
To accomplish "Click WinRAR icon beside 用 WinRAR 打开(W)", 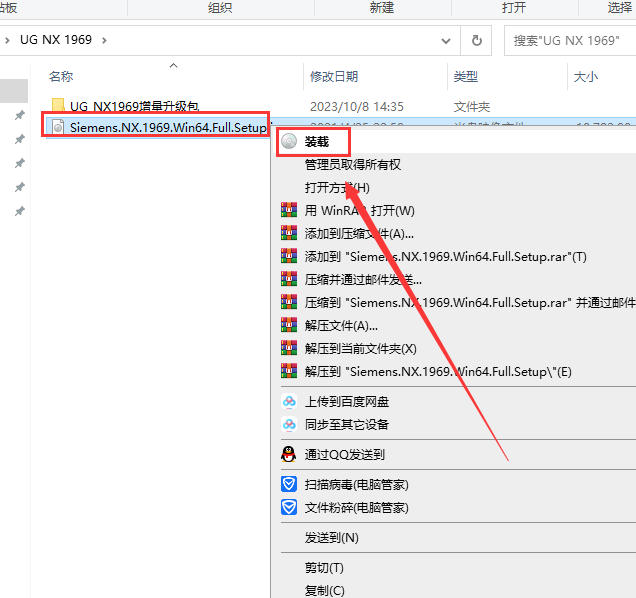I will click(289, 210).
